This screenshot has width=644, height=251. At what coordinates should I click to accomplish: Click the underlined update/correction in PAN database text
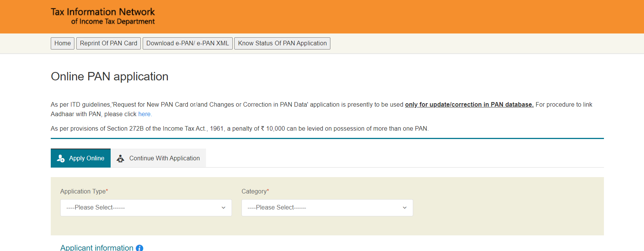click(469, 105)
